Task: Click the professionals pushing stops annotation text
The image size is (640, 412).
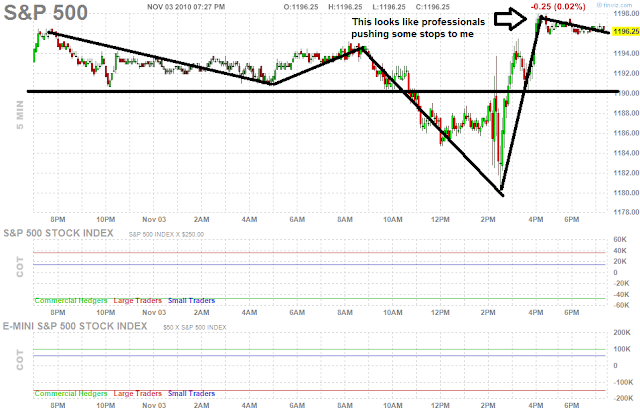Action: tap(418, 28)
